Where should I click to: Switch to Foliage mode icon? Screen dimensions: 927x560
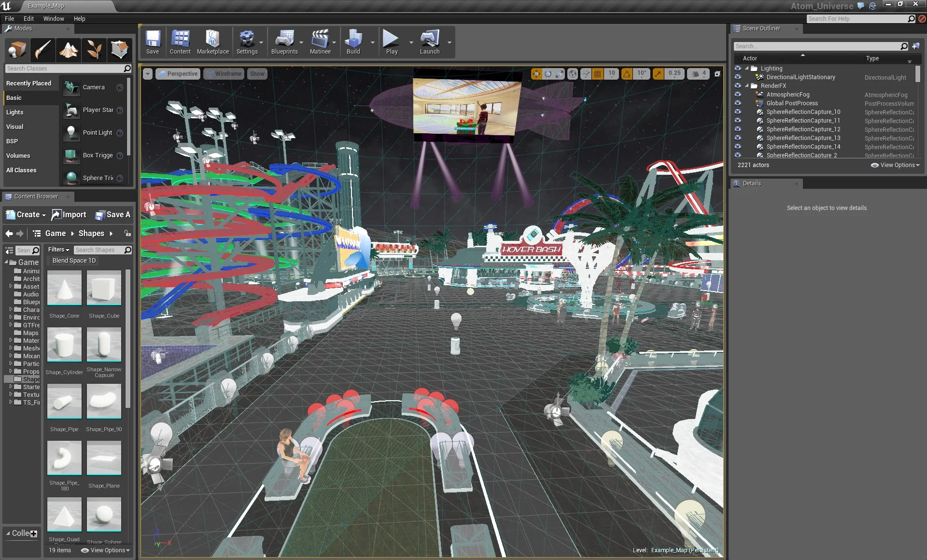click(x=94, y=49)
